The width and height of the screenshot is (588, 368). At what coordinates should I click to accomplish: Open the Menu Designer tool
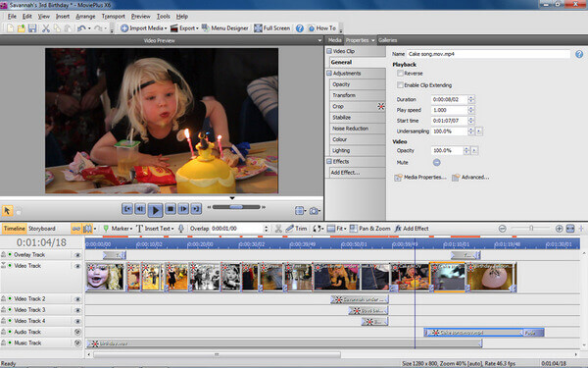(225, 28)
